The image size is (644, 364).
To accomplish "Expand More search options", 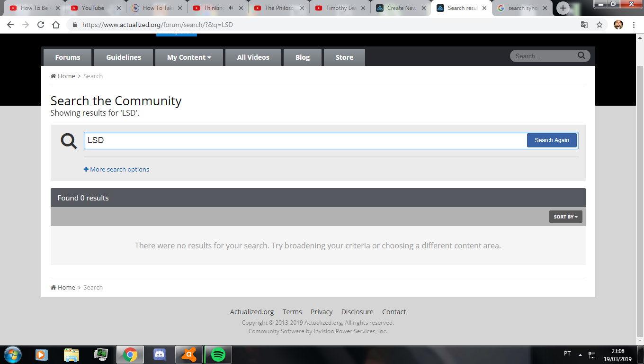I will [116, 169].
